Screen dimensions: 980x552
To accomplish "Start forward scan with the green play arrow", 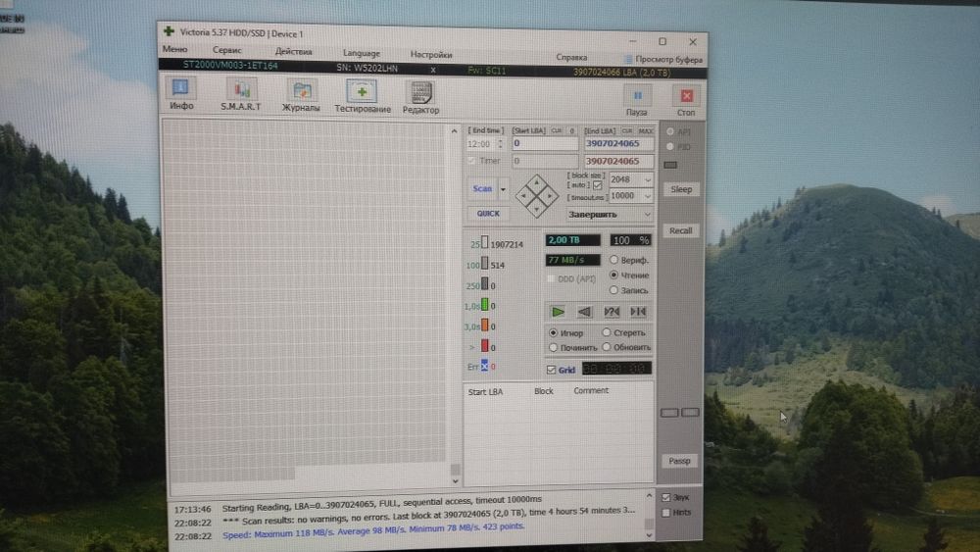I will [x=558, y=312].
